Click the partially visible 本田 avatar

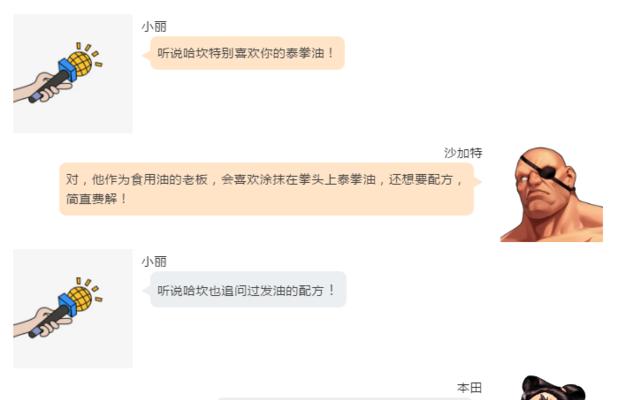[x=551, y=387]
